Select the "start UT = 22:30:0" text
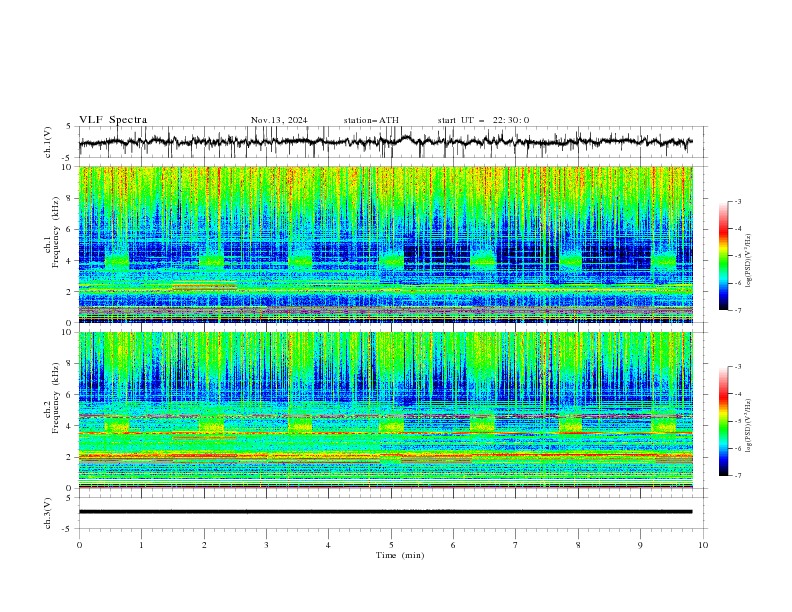This screenshot has height=612, width=792. 483,120
